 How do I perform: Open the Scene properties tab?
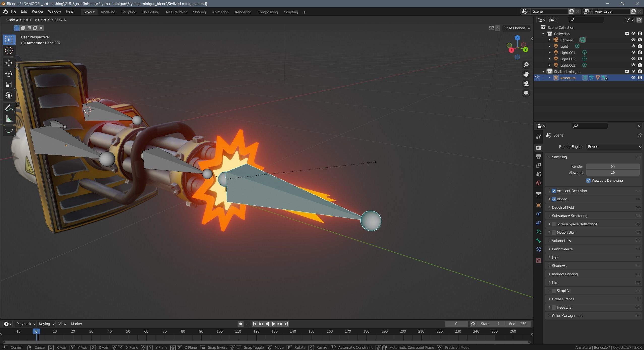pyautogui.click(x=539, y=174)
